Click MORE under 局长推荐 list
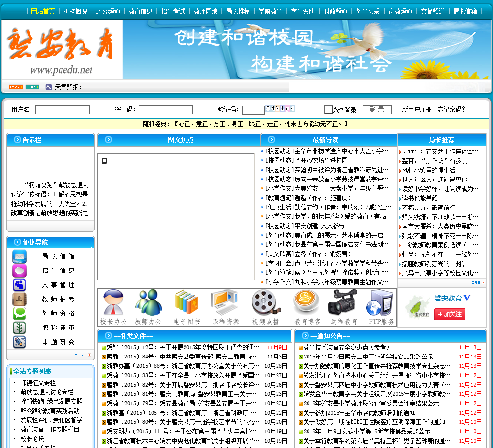 tap(477, 282)
